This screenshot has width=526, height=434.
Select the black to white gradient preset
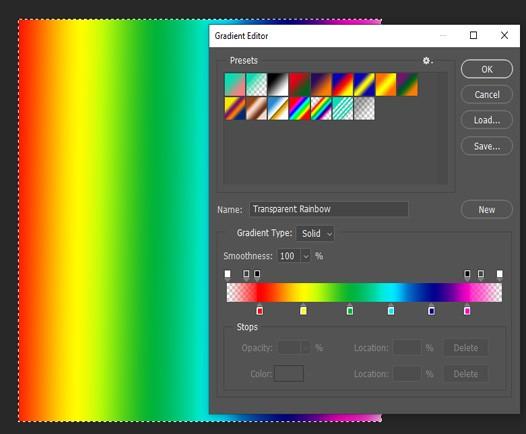pos(278,85)
